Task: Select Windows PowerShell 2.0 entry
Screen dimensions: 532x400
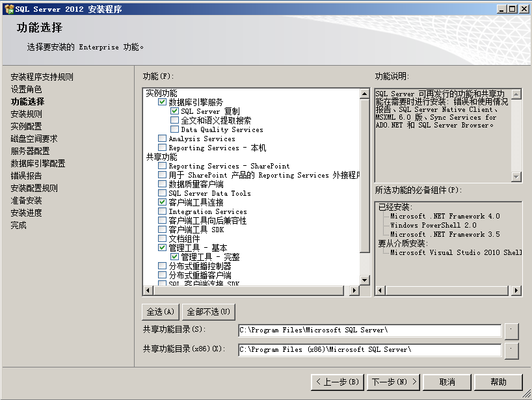Action: click(x=433, y=225)
